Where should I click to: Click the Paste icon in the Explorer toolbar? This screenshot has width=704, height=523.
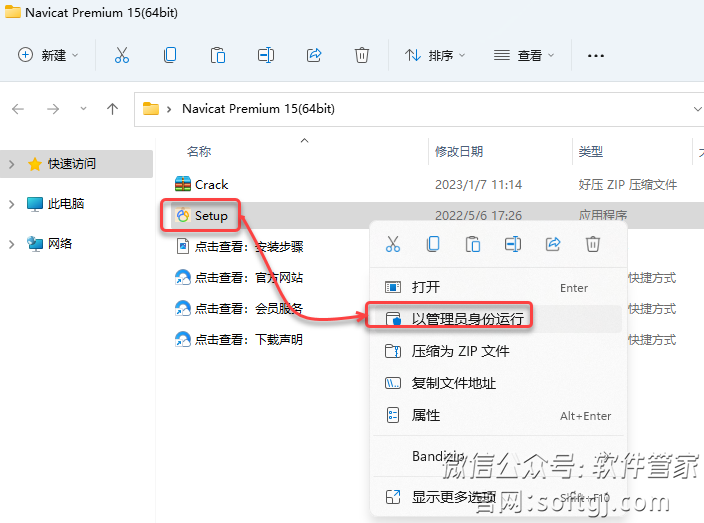(218, 55)
